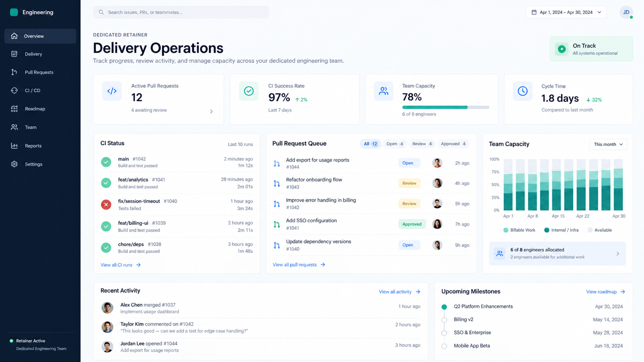Open the View all CI runs link
This screenshot has width=644, height=362.
click(120, 265)
